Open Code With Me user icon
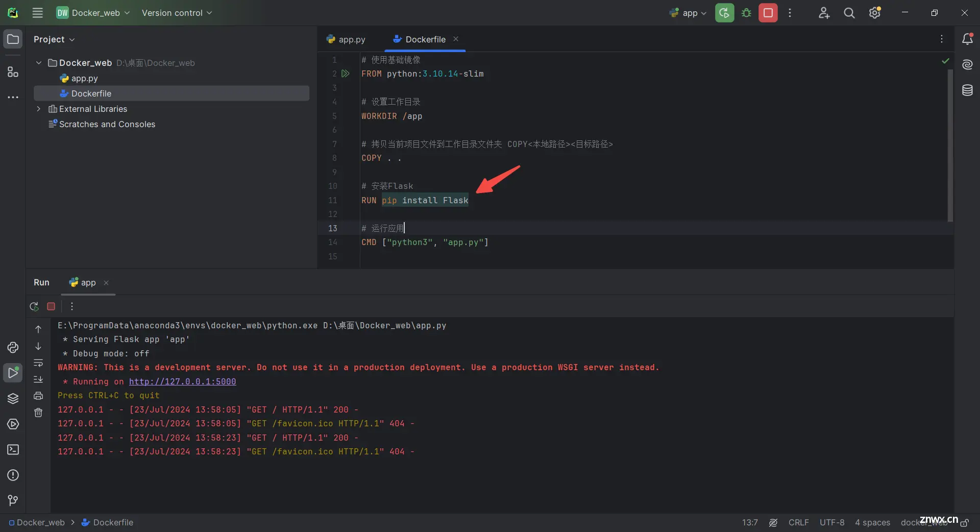The width and height of the screenshot is (980, 532). pos(824,13)
